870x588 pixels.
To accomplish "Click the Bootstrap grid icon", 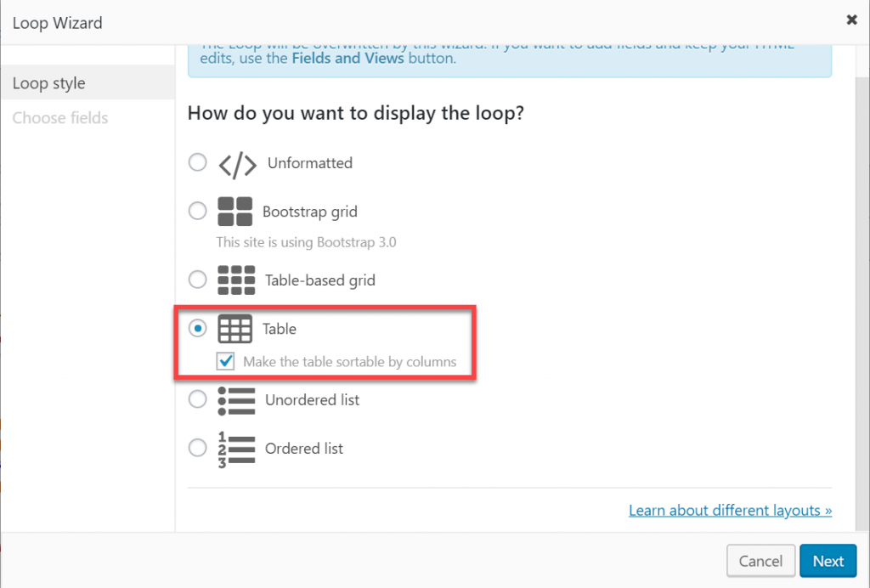I will (235, 212).
